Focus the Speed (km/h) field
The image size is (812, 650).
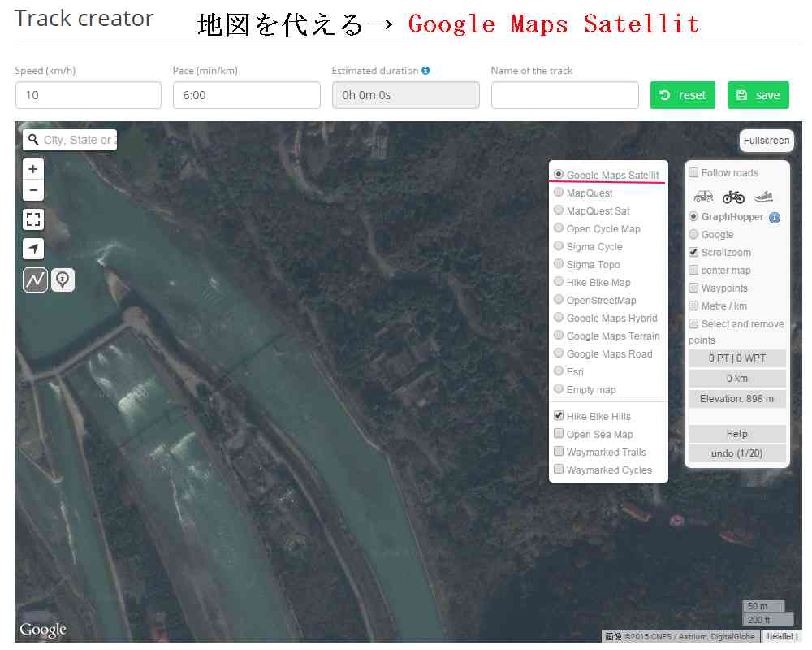89,95
